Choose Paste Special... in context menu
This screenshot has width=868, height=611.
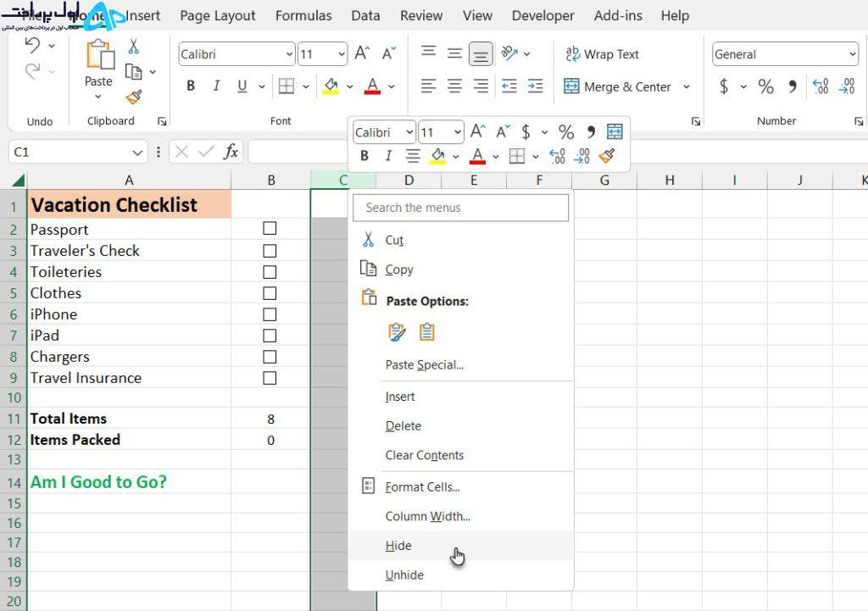click(460, 364)
